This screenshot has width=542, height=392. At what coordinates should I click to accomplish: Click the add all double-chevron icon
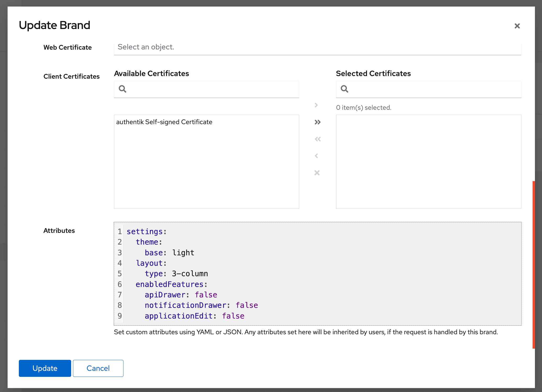pos(317,122)
